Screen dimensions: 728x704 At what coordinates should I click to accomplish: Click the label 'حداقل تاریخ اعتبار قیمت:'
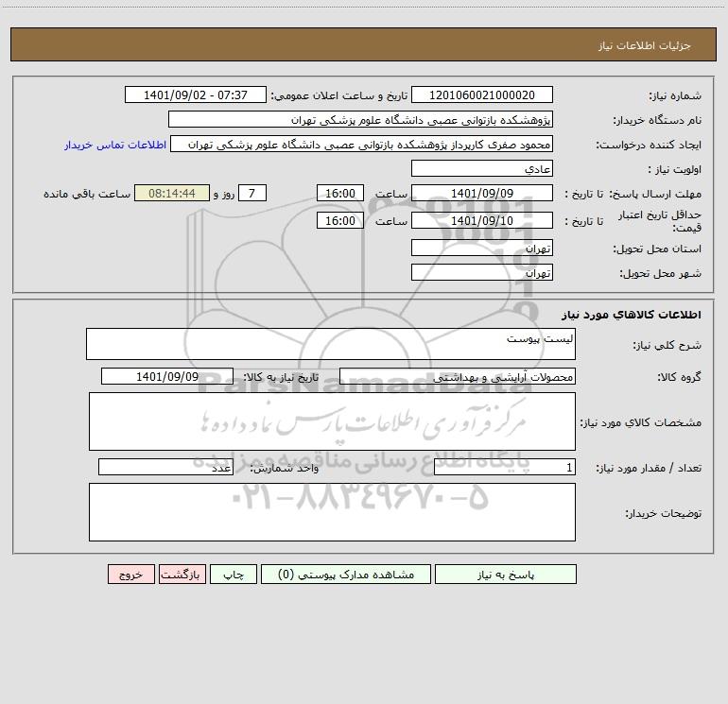tap(660, 221)
